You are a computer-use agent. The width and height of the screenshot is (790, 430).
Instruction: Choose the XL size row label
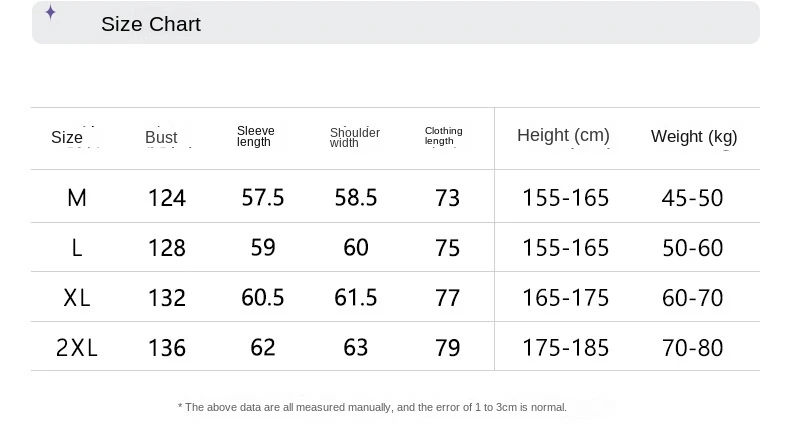[77, 297]
